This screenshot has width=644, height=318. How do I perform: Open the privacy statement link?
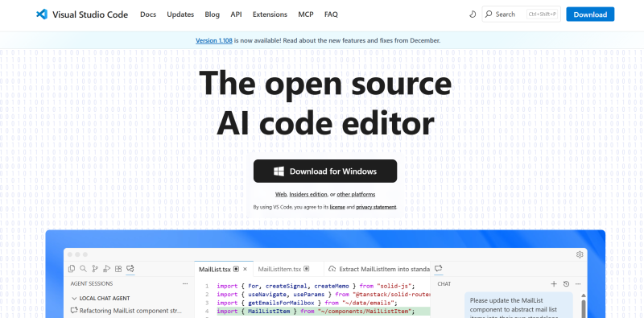click(376, 207)
